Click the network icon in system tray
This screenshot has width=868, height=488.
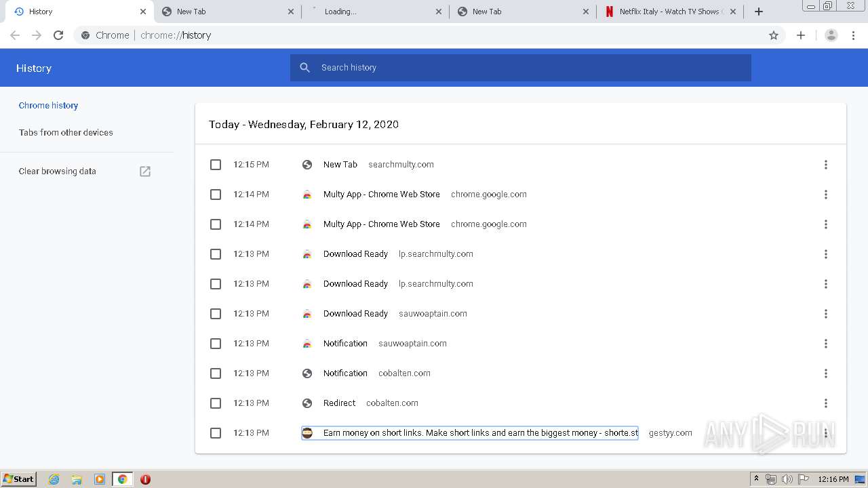coord(771,479)
